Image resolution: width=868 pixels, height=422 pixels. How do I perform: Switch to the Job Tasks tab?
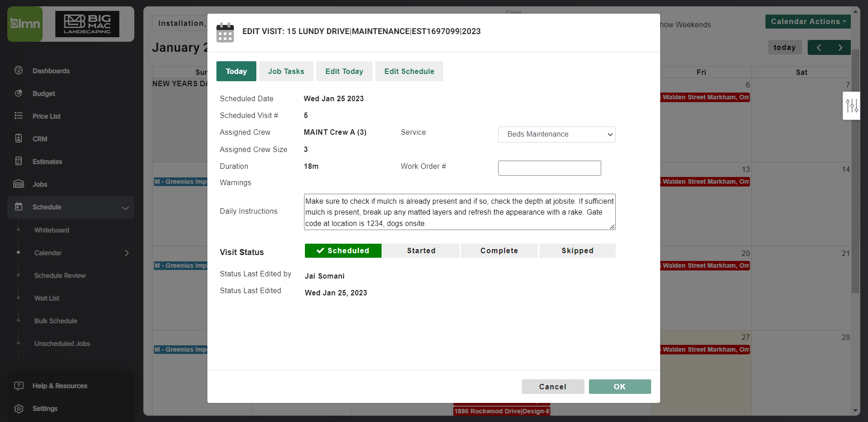click(x=286, y=71)
